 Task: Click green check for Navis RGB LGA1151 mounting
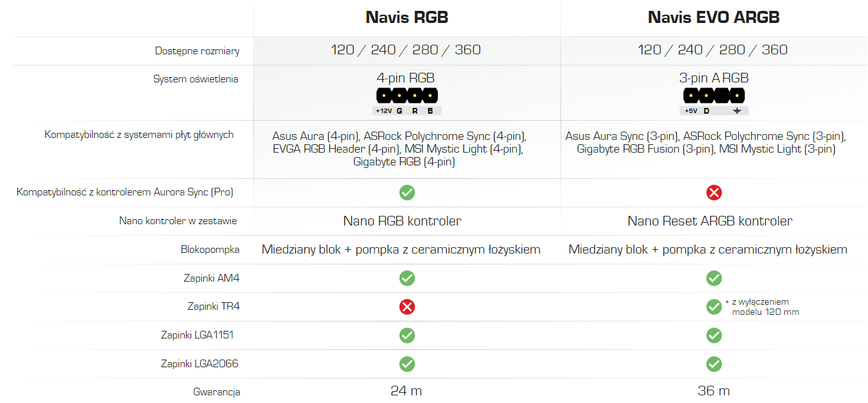click(x=407, y=335)
